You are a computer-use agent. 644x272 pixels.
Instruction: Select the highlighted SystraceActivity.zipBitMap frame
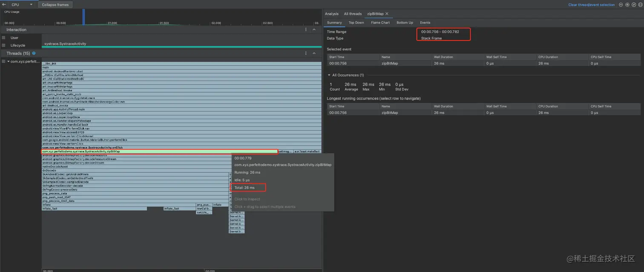click(159, 152)
